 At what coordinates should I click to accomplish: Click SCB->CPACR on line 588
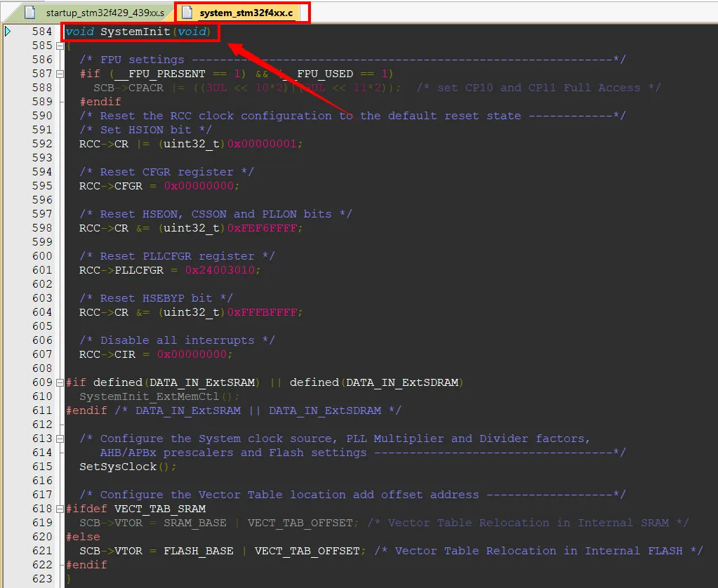coord(128,88)
